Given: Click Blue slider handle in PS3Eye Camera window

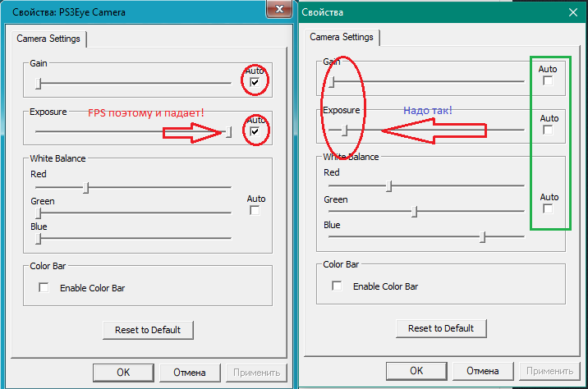Looking at the screenshot, I should click(x=39, y=238).
